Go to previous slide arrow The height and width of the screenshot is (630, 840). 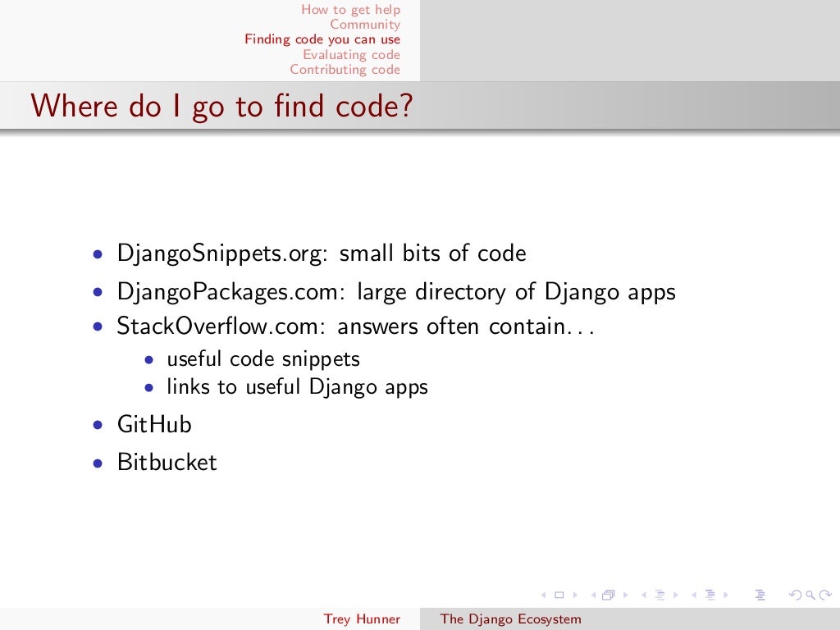point(543,595)
